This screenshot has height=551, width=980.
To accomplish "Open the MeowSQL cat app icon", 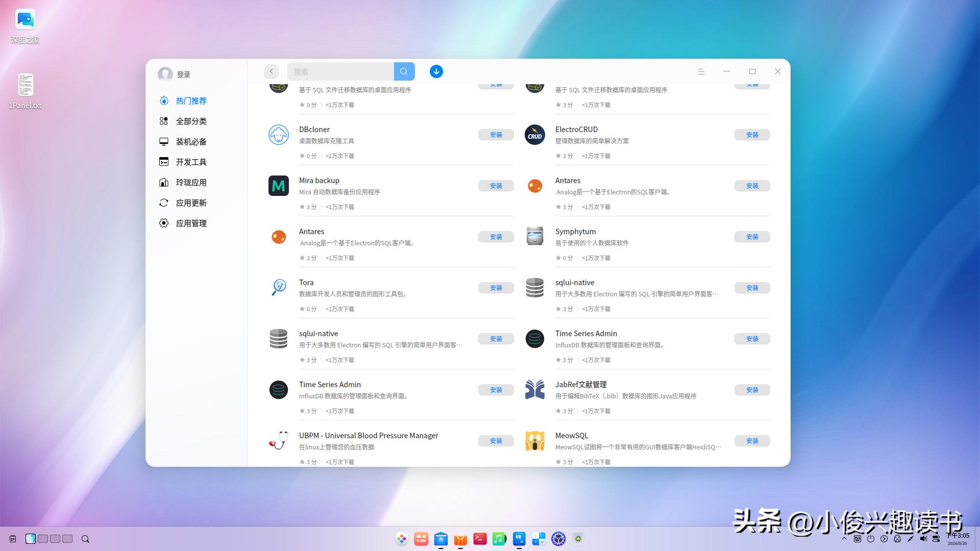I will [535, 441].
